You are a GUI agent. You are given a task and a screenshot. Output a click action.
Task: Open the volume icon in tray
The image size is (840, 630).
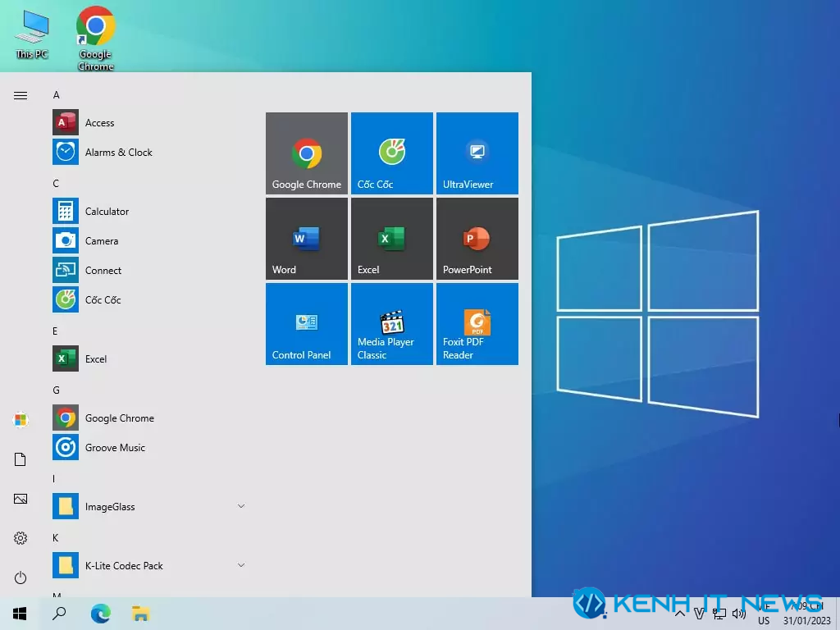(739, 614)
